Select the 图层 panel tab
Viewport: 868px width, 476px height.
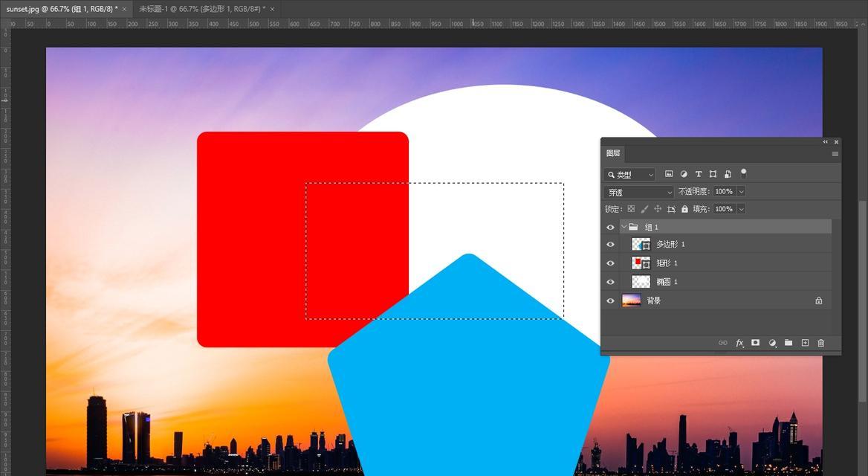tap(613, 153)
